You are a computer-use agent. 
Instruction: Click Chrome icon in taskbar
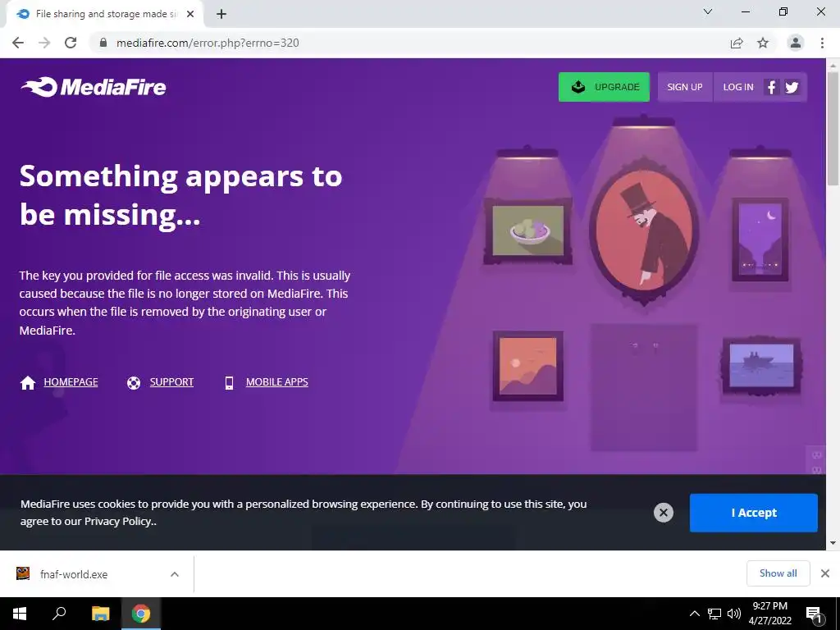point(141,614)
